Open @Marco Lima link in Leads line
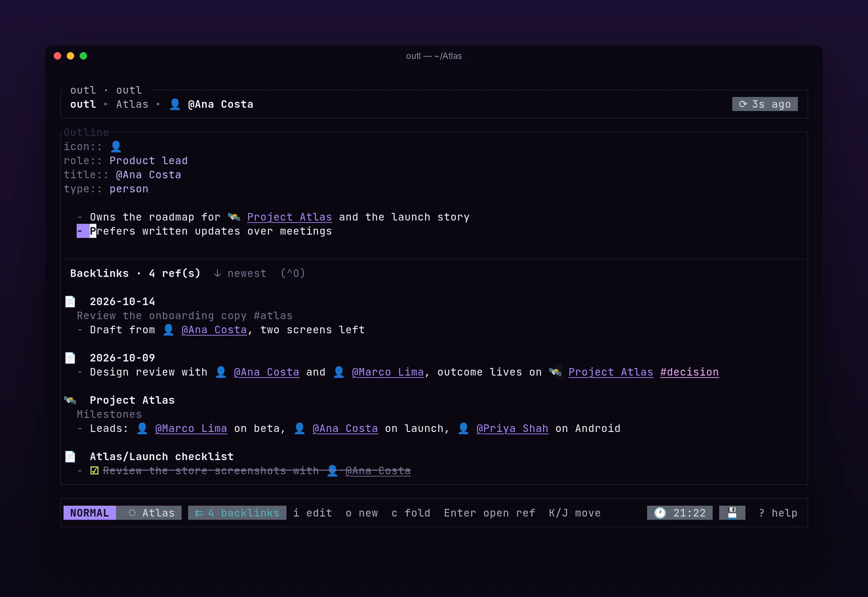 [x=191, y=429]
